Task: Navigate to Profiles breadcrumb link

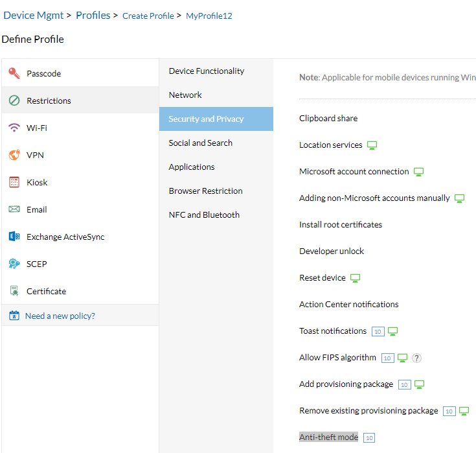Action: pyautogui.click(x=93, y=15)
